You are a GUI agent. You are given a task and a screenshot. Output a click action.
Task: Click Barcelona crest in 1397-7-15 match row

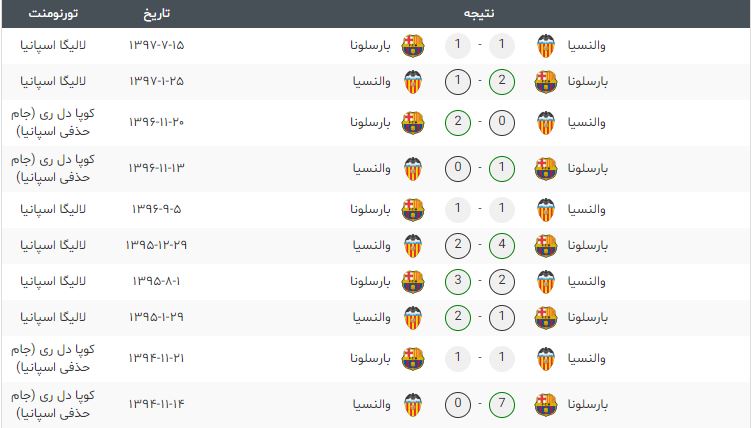coord(413,46)
